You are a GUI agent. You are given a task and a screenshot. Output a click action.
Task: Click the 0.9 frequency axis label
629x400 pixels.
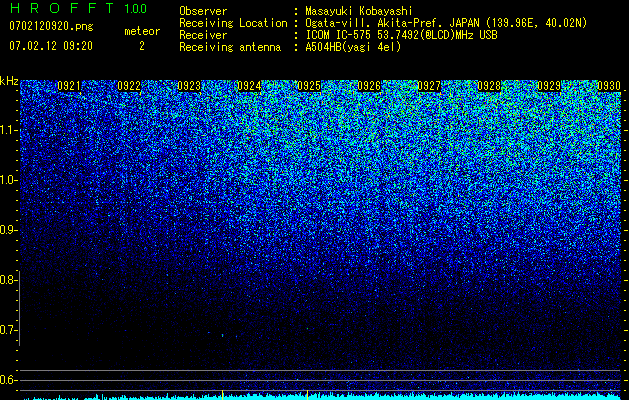(x=8, y=230)
